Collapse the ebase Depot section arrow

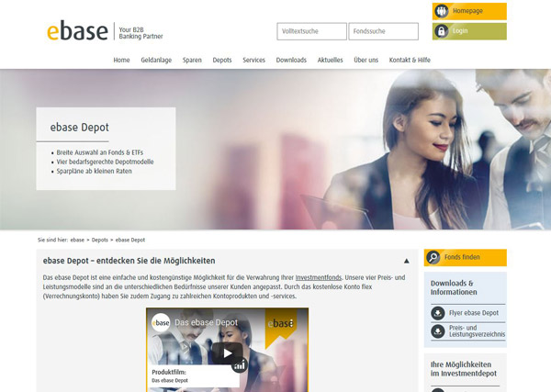[406, 261]
